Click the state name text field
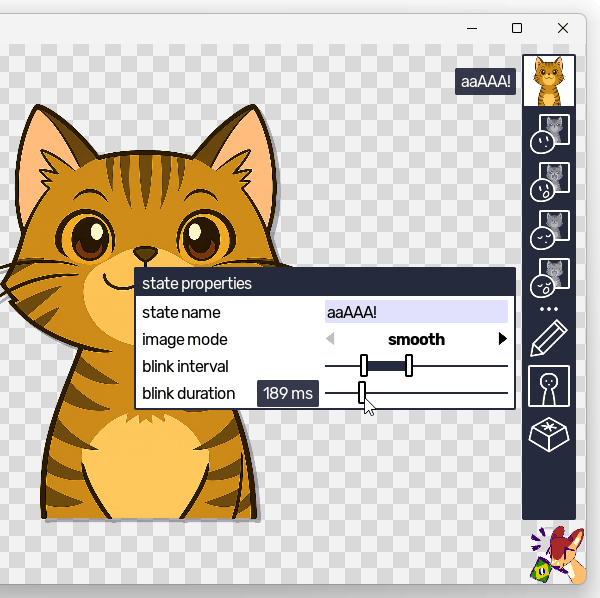This screenshot has height=598, width=600. (416, 312)
